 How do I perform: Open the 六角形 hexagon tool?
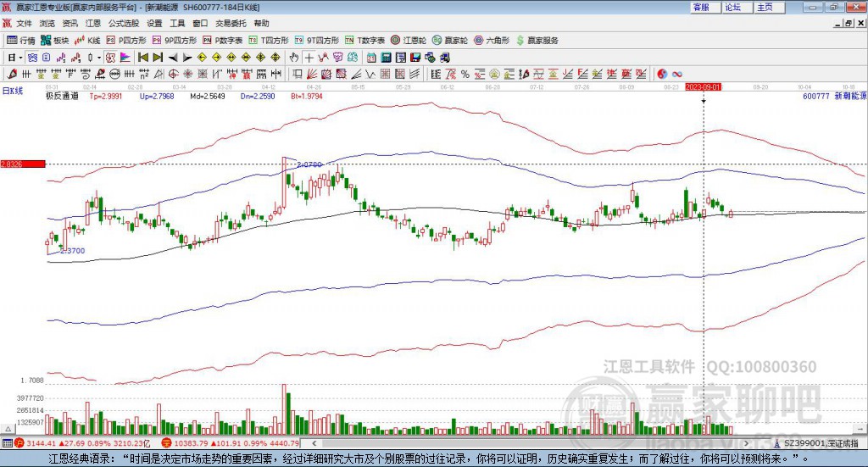492,41
